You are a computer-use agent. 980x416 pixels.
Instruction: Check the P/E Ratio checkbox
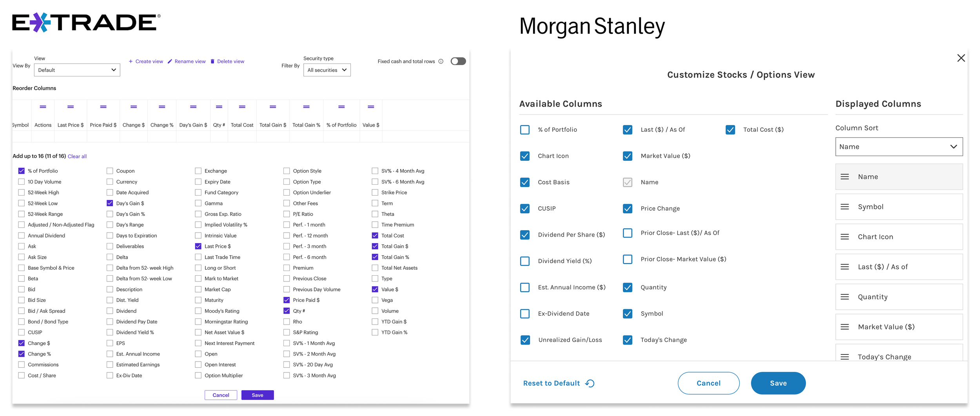point(287,214)
